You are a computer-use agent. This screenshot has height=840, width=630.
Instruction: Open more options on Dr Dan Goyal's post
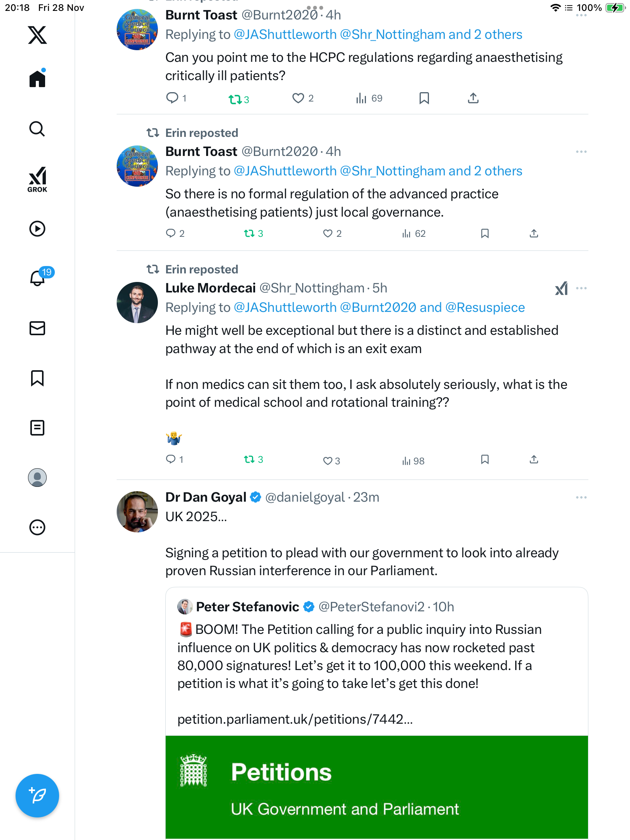(x=581, y=497)
